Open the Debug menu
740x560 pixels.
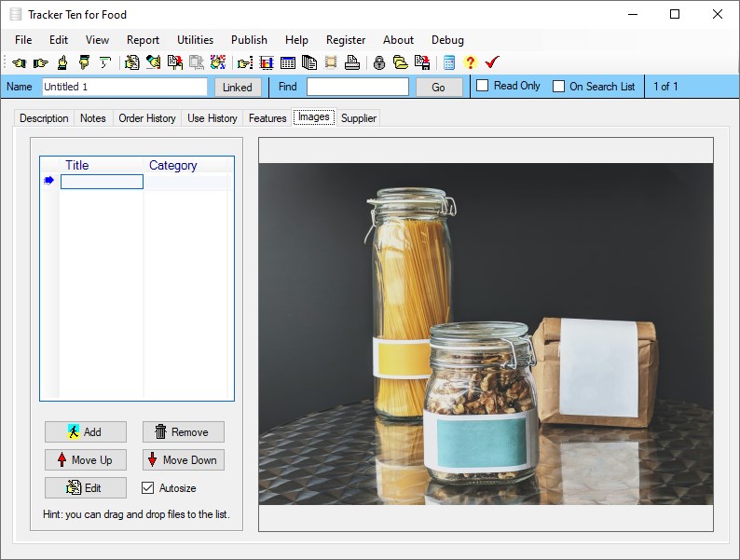448,40
